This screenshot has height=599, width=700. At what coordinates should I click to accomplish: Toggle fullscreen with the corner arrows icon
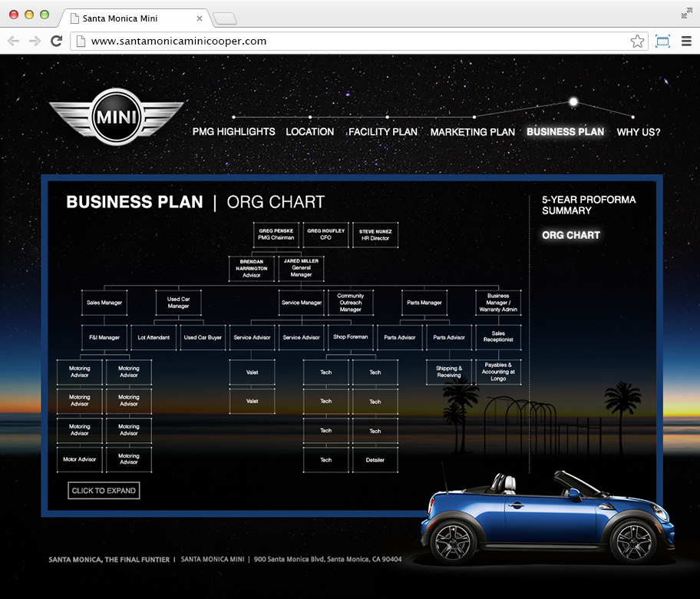coord(687,14)
